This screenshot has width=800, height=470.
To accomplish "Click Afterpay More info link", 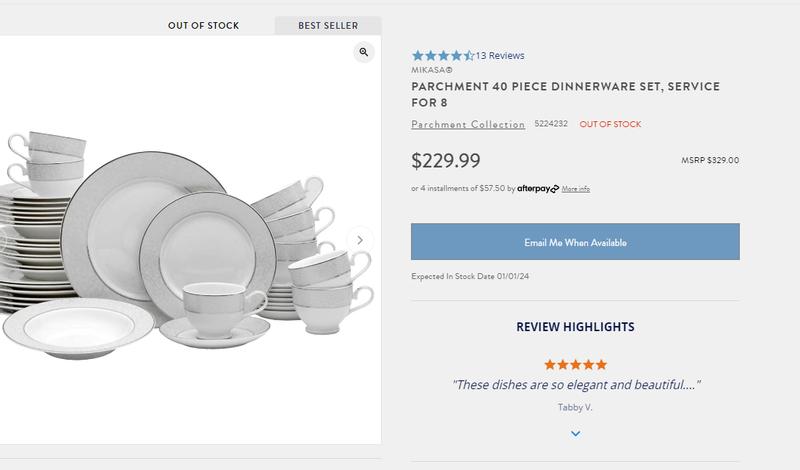I will point(576,189).
